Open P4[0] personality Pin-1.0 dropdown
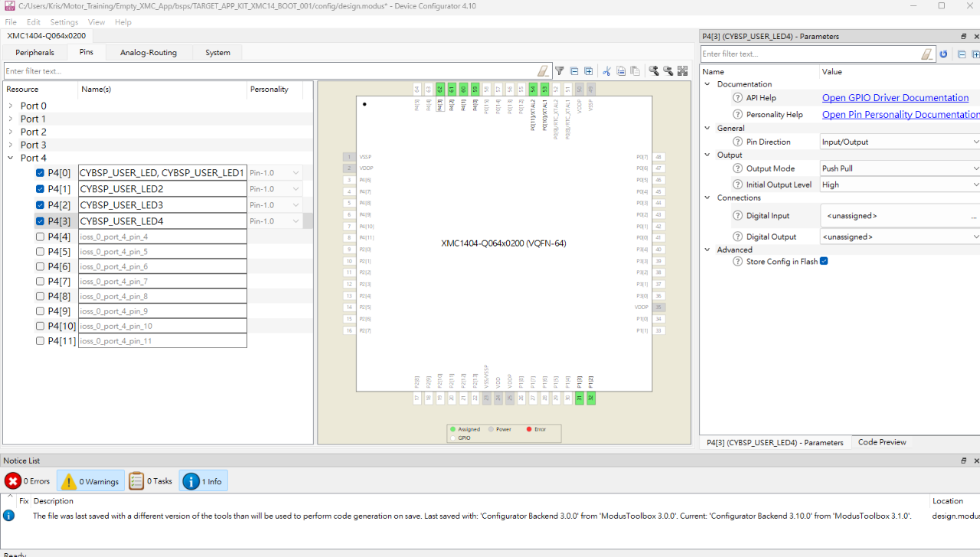The width and height of the screenshot is (980, 557). click(x=275, y=173)
